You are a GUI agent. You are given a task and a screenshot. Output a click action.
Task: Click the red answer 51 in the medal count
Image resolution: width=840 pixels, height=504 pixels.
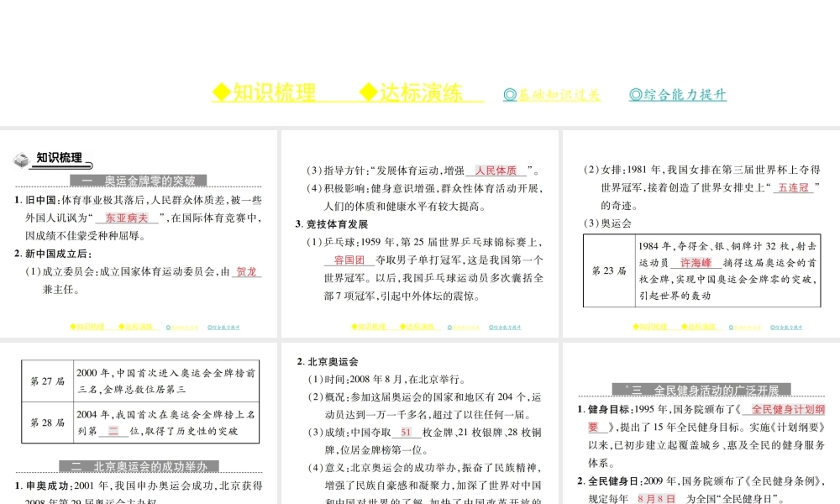coord(406,433)
